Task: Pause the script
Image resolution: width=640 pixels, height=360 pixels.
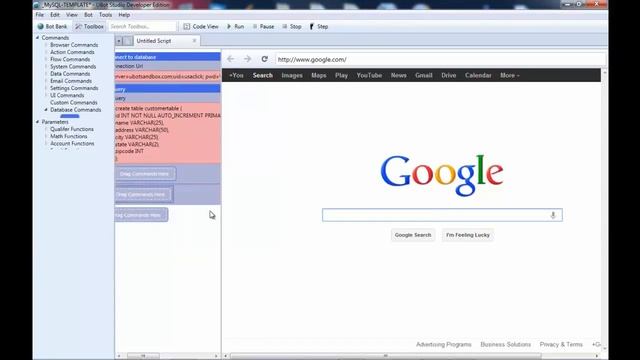Action: point(263,27)
